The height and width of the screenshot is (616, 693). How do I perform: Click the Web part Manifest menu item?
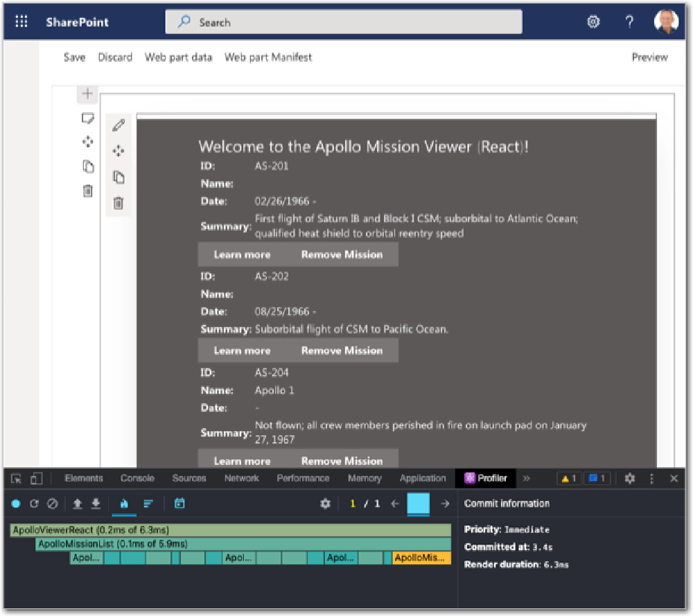pos(268,58)
